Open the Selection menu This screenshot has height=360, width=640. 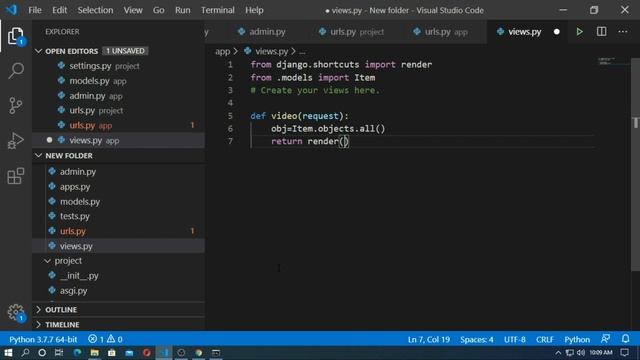[95, 10]
